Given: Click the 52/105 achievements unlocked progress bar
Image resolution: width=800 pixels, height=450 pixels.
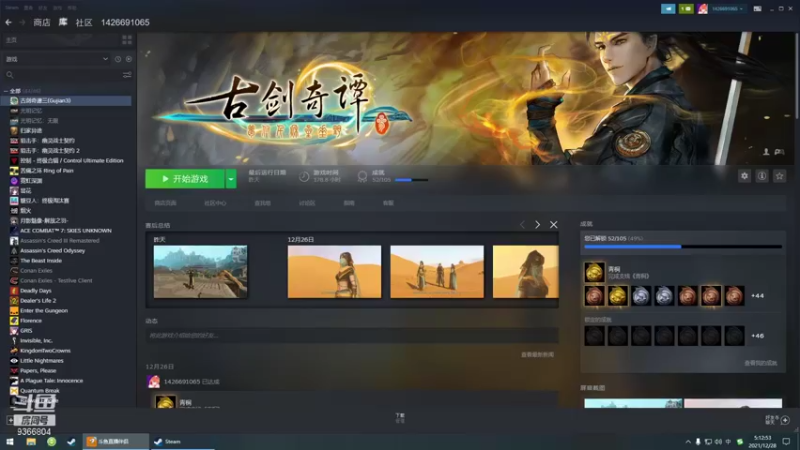Looking at the screenshot, I should (x=683, y=246).
